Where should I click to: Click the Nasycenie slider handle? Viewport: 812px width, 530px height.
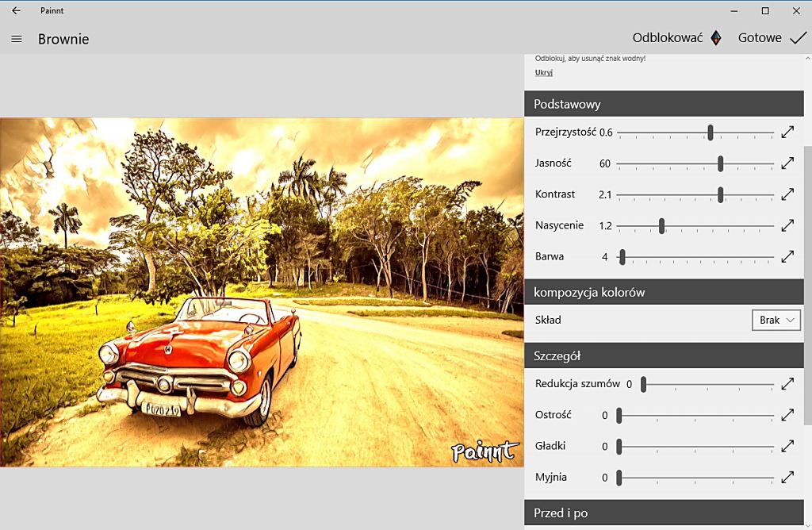tap(661, 225)
